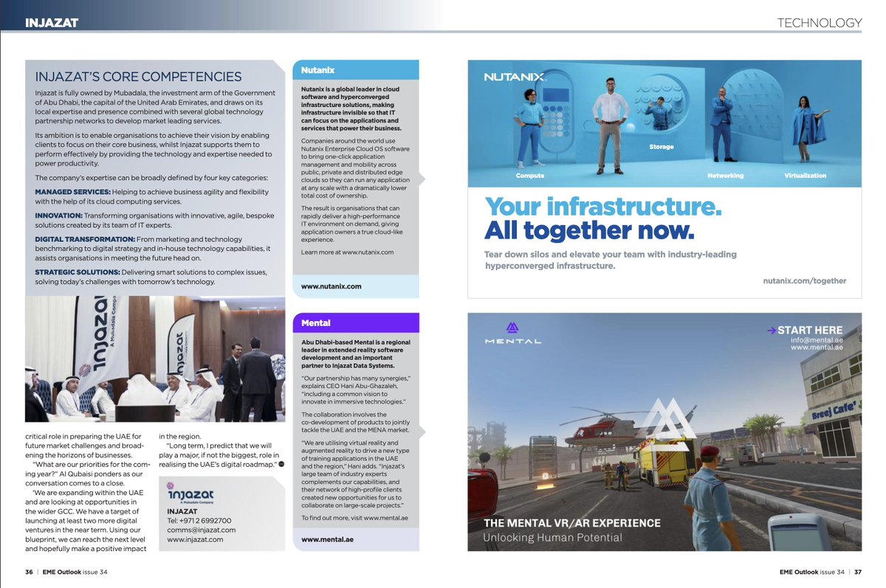Click bold INJAZAT name above Tel number
This screenshot has height=588, width=886.
182,511
